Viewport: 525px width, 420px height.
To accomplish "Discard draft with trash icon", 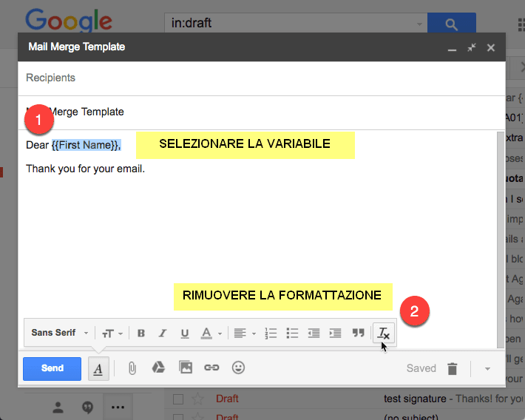I will [x=453, y=368].
